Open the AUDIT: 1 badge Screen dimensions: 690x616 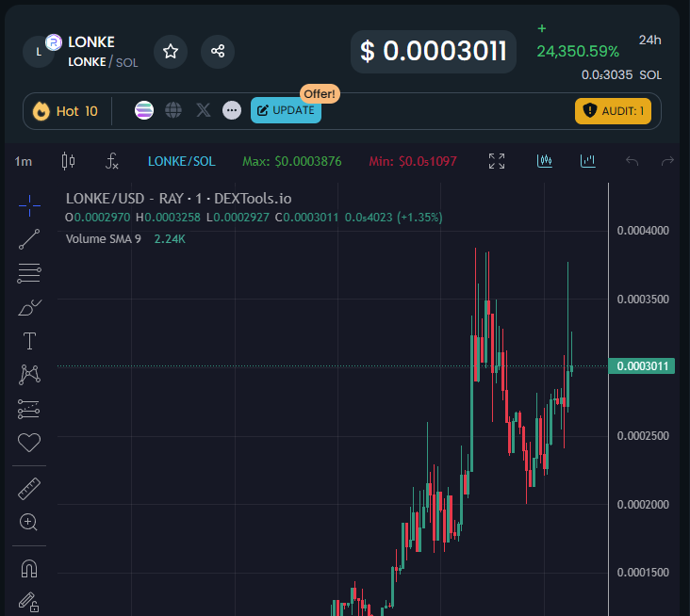click(613, 111)
